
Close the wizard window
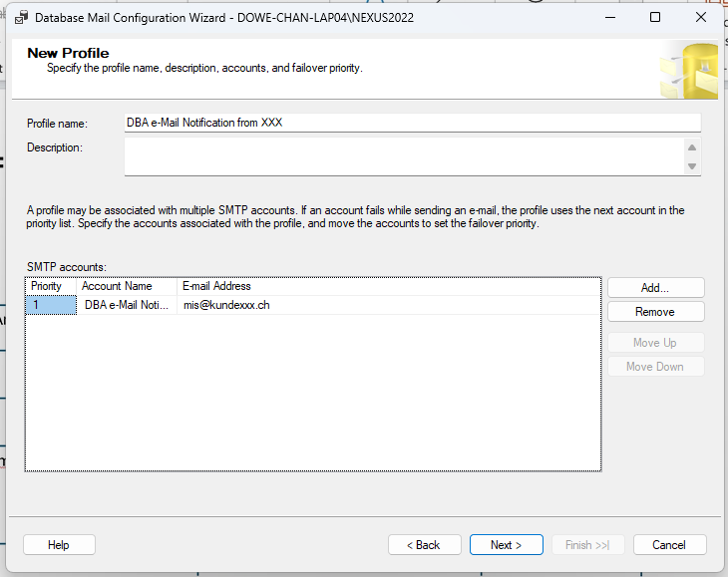[701, 18]
